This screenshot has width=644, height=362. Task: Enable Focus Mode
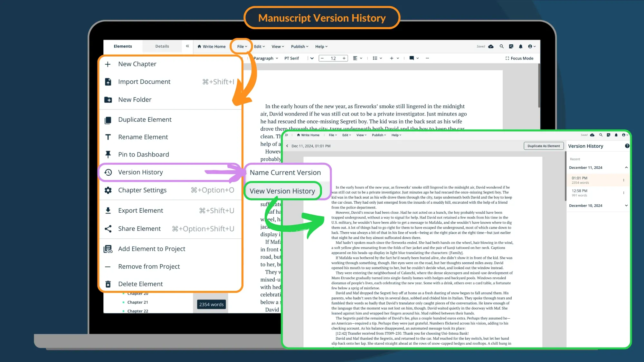tap(519, 58)
